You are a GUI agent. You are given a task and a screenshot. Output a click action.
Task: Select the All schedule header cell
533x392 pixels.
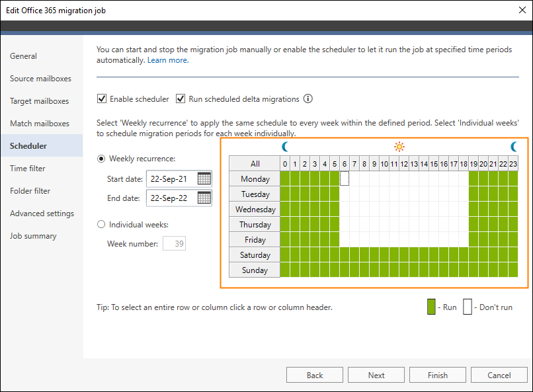tap(255, 164)
